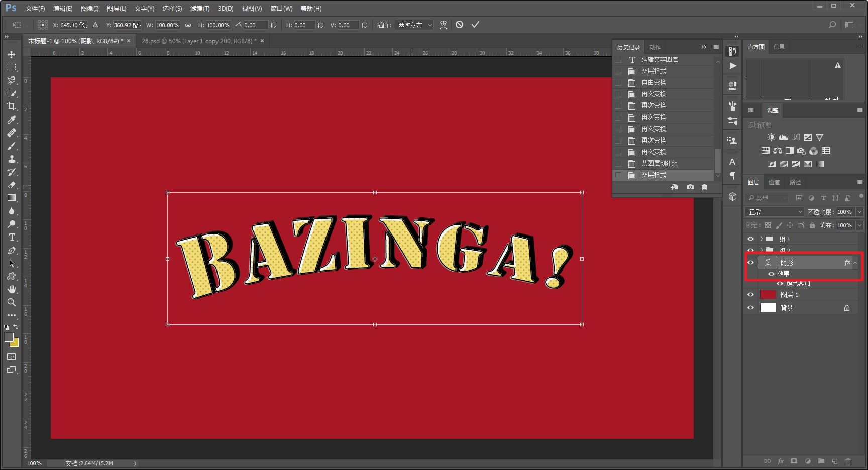This screenshot has height=470, width=868.
Task: Toggle layer filter switch on/off
Action: click(x=861, y=197)
